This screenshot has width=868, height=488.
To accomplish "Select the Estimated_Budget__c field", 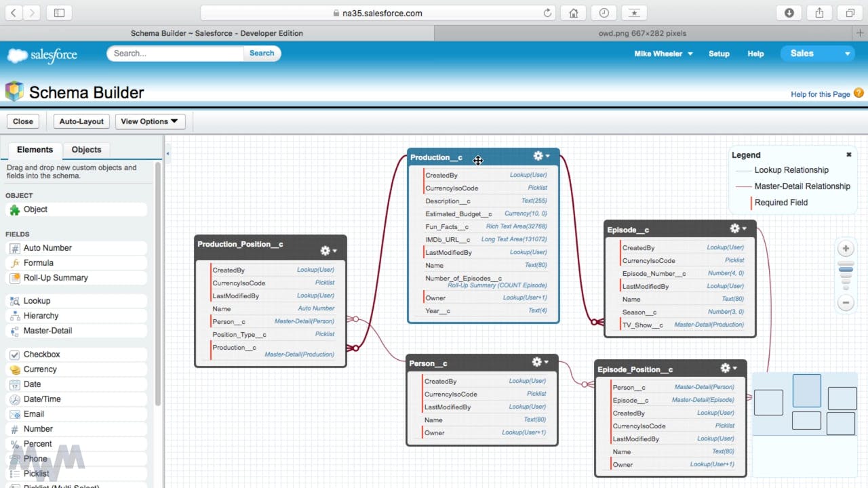I will tap(486, 213).
